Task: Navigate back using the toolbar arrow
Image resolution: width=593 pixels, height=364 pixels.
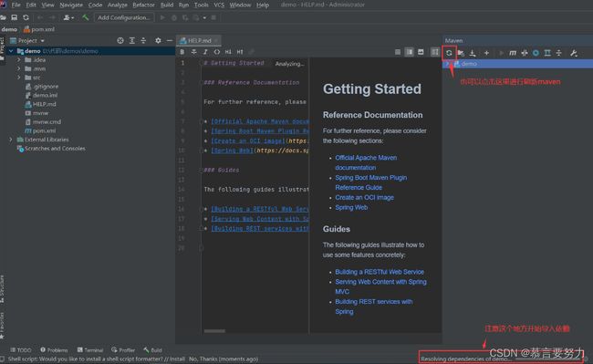Action: point(40,17)
